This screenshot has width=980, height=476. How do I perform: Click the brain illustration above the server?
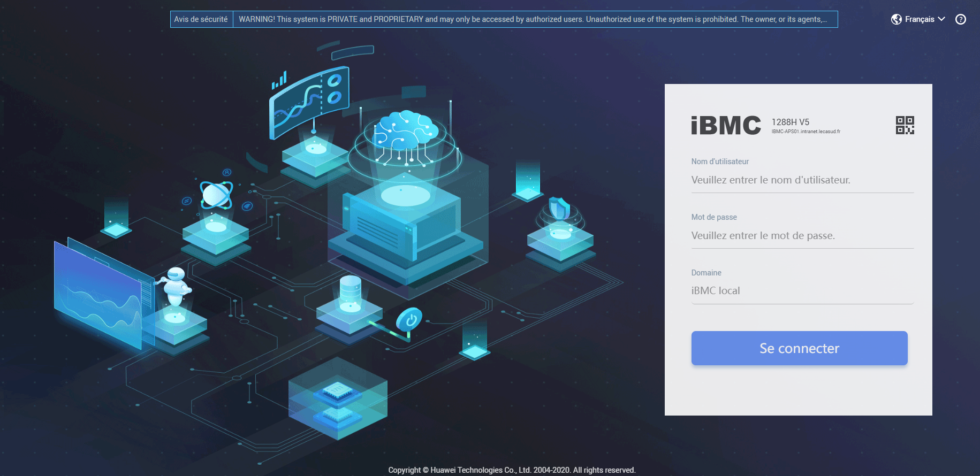407,130
